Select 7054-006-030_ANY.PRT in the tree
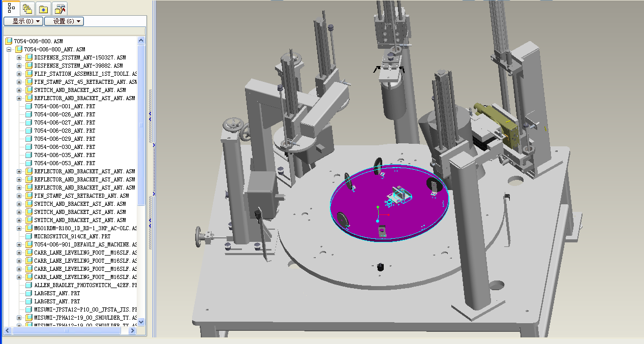Image resolution: width=644 pixels, height=344 pixels. tap(65, 147)
